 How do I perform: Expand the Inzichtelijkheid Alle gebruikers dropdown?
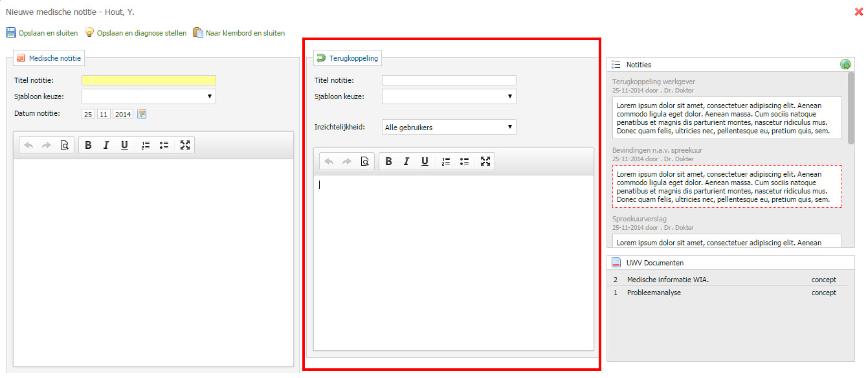[449, 127]
